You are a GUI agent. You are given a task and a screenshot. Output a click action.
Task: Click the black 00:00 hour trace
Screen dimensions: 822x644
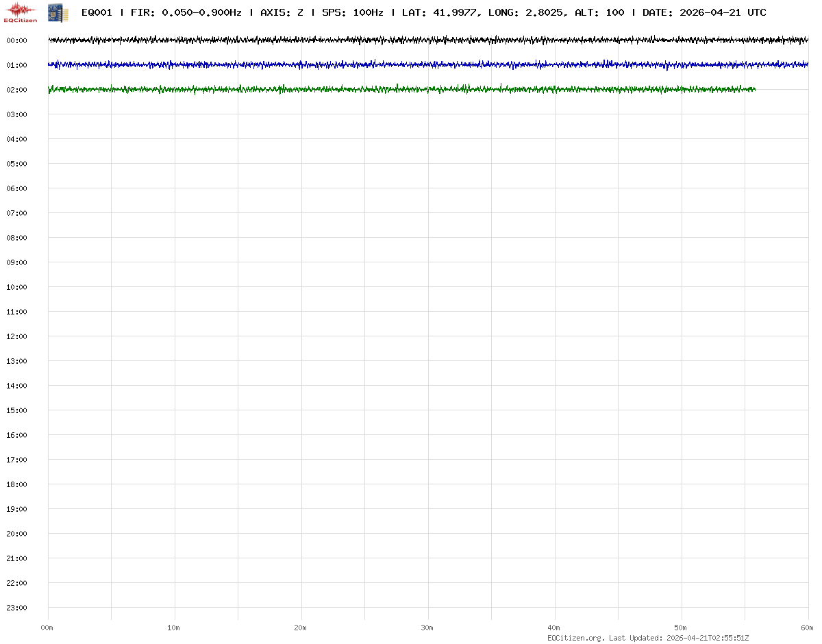click(428, 40)
